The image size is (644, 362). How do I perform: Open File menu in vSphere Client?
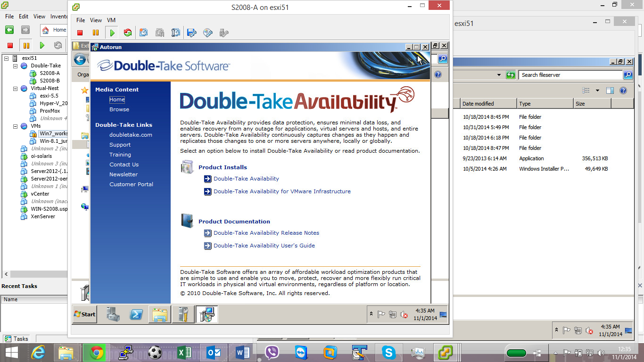click(9, 16)
